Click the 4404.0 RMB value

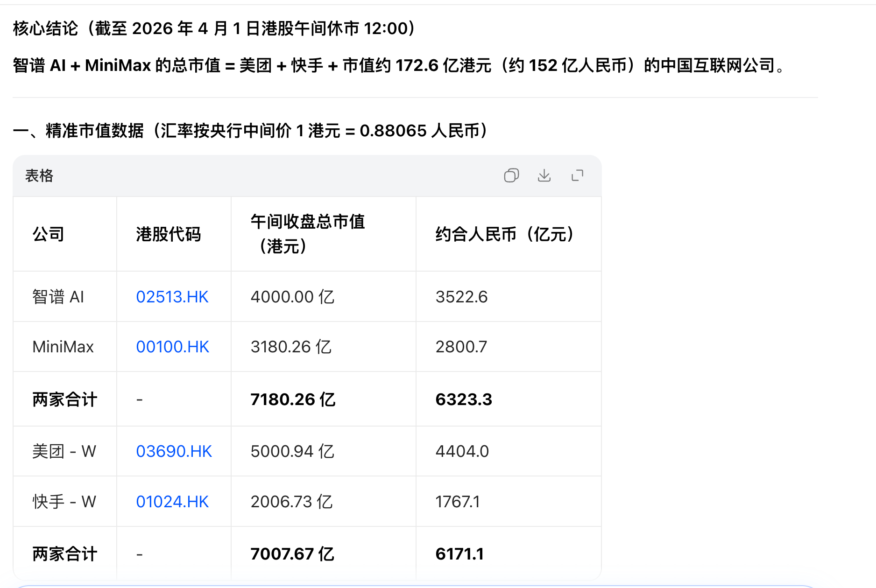(x=462, y=451)
